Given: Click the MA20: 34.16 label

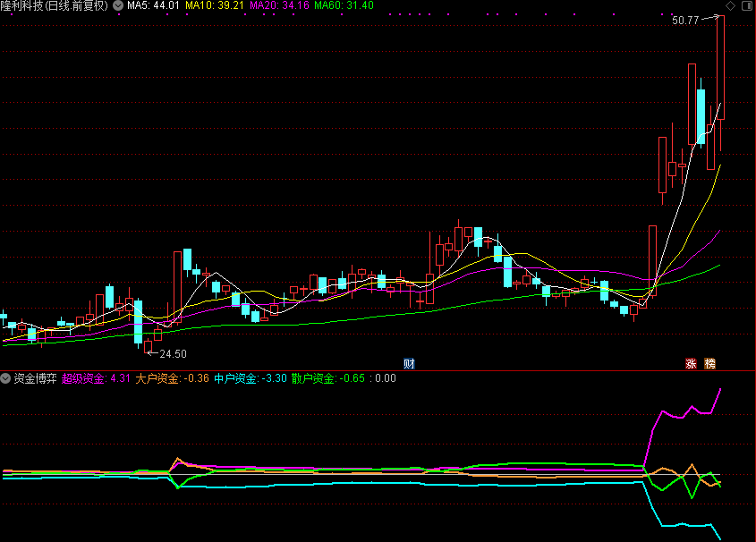Looking at the screenshot, I should coord(279,5).
